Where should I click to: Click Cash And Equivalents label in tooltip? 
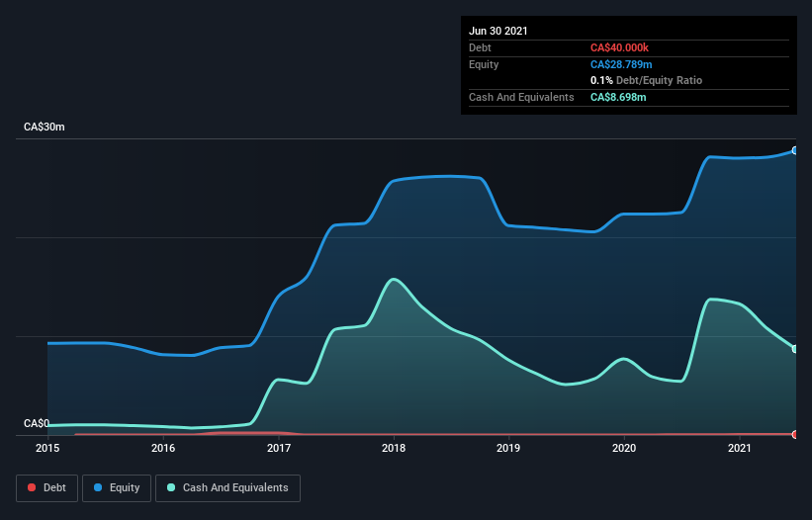[521, 97]
